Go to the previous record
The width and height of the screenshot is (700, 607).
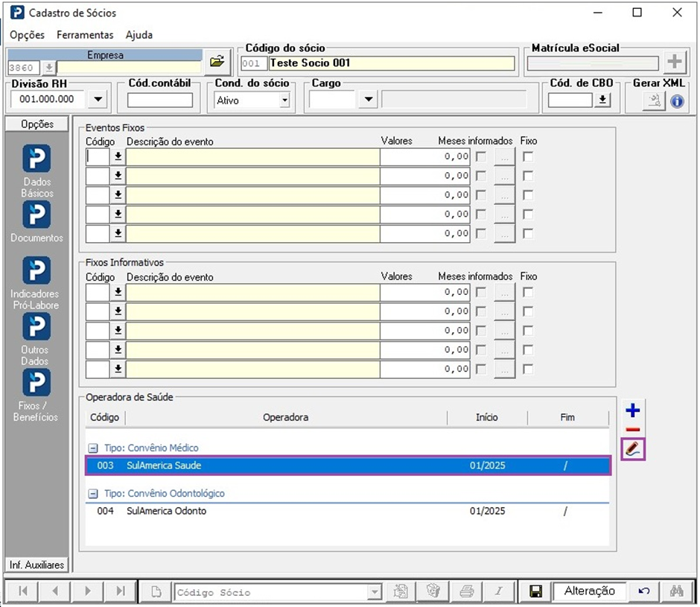55,591
